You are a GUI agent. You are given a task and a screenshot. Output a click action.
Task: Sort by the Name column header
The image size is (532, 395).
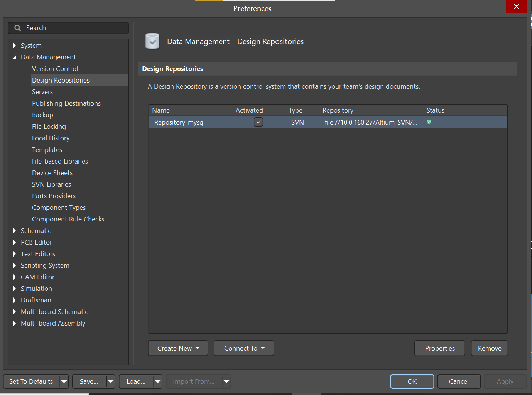click(x=190, y=110)
